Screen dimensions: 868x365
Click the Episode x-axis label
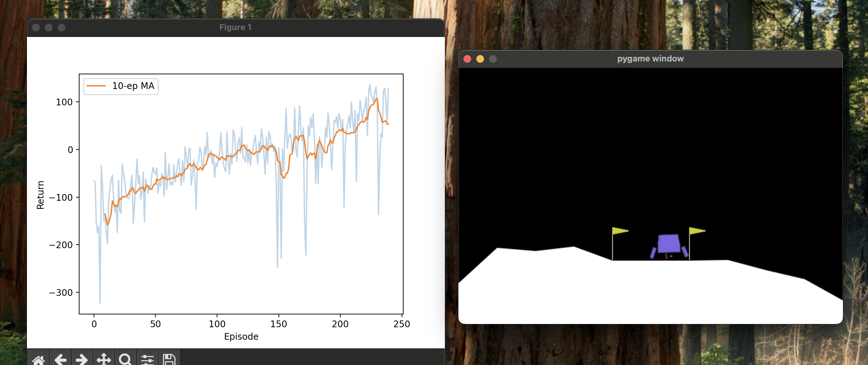point(241,337)
